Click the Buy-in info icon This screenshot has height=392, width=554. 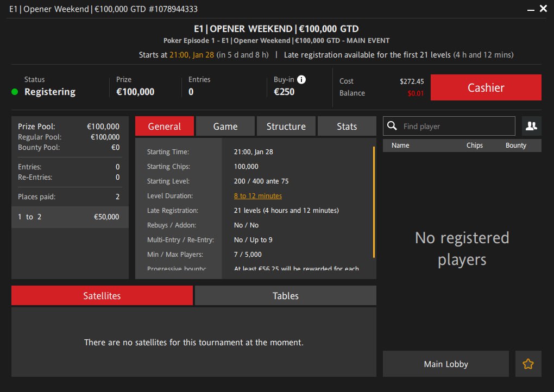click(x=301, y=79)
